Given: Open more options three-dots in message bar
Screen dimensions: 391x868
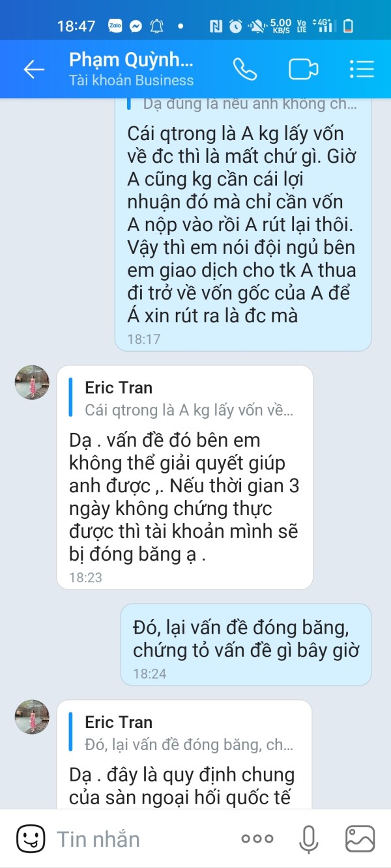Looking at the screenshot, I should [x=257, y=839].
